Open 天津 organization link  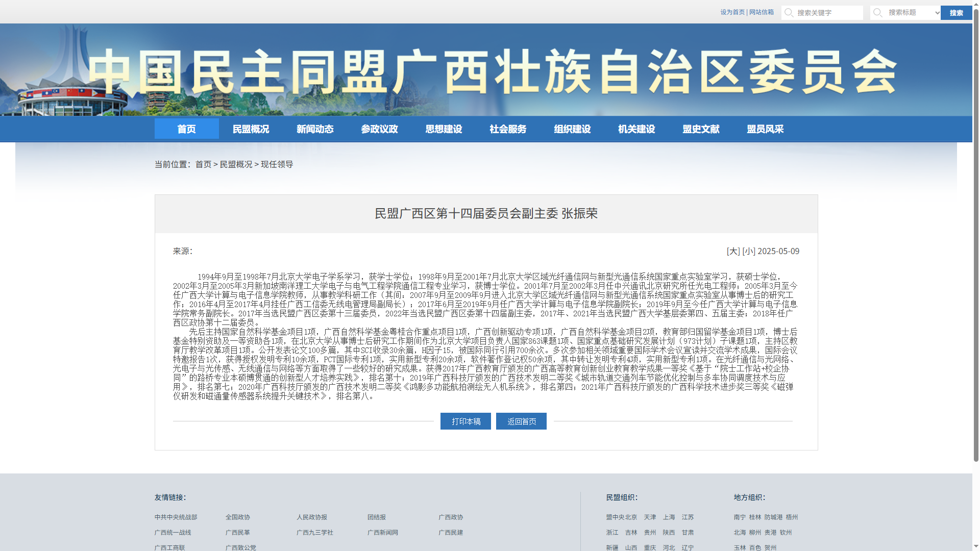(x=650, y=517)
